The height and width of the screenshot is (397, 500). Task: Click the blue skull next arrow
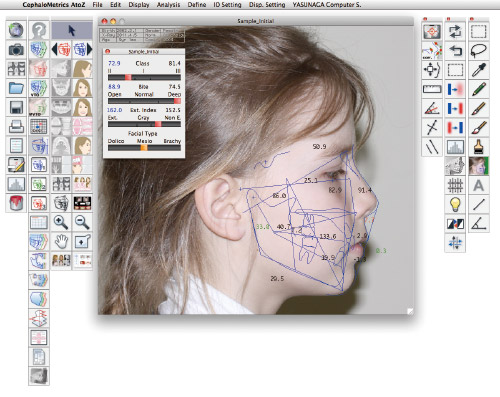[82, 50]
